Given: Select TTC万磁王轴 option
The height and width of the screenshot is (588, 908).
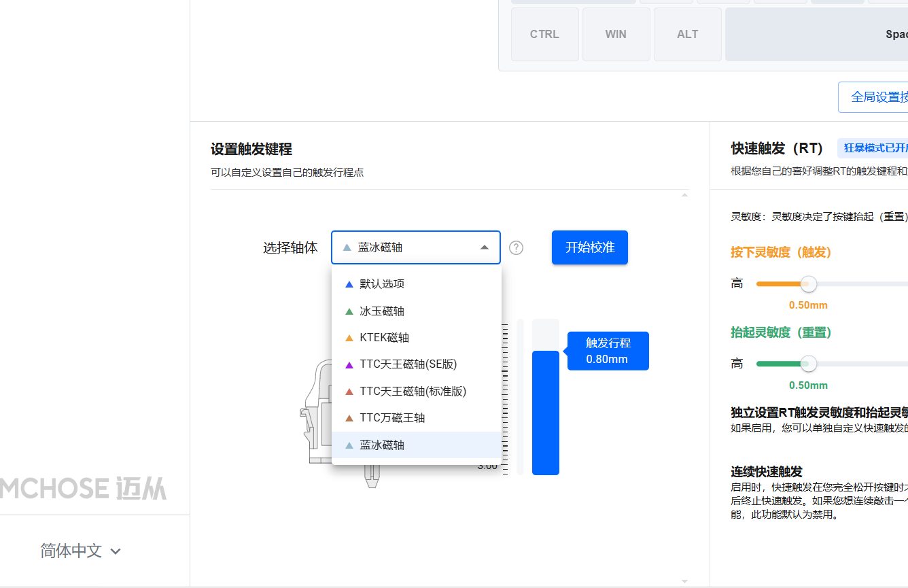Looking at the screenshot, I should click(x=416, y=418).
